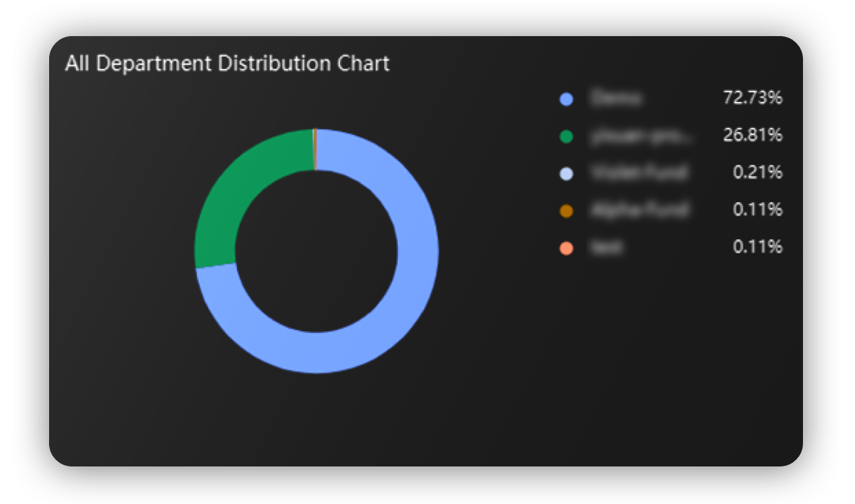855x504 pixels.
Task: Select the 0.21% percentage value
Action: 758,173
